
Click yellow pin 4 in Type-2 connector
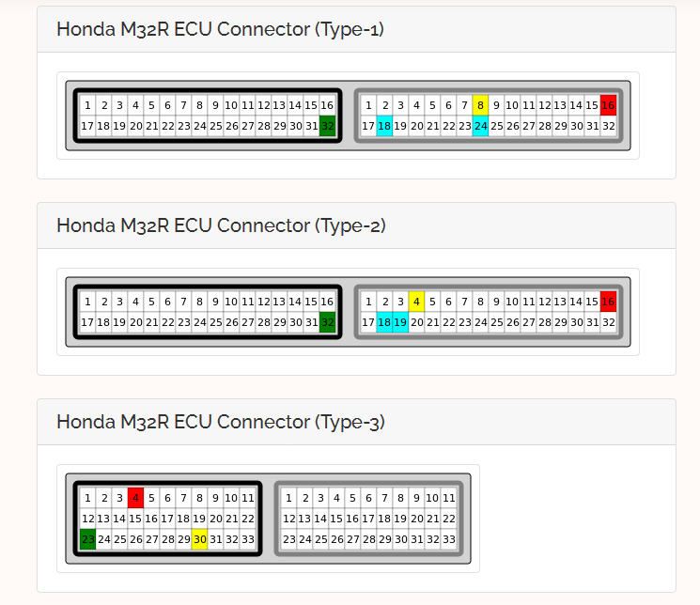(x=416, y=302)
